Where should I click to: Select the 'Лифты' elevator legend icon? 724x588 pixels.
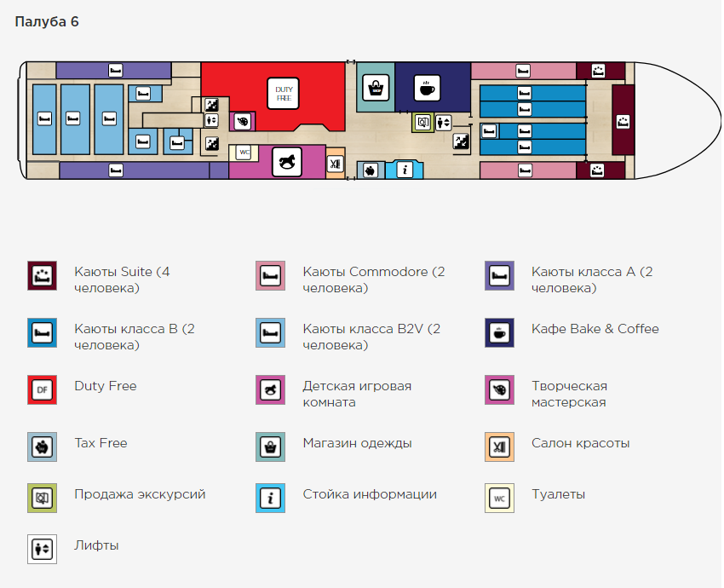coord(42,549)
